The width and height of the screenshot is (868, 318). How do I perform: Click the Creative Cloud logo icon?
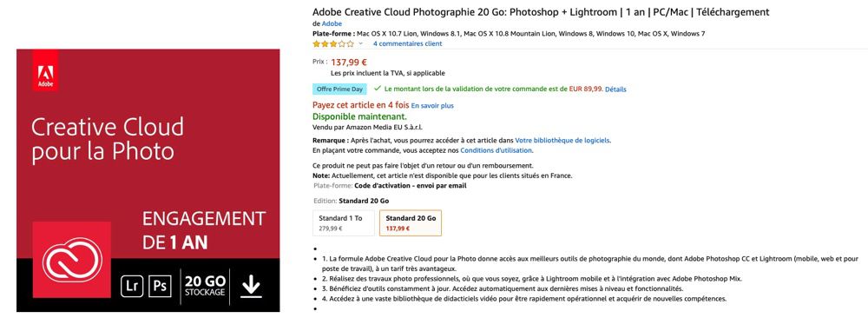pos(72,259)
